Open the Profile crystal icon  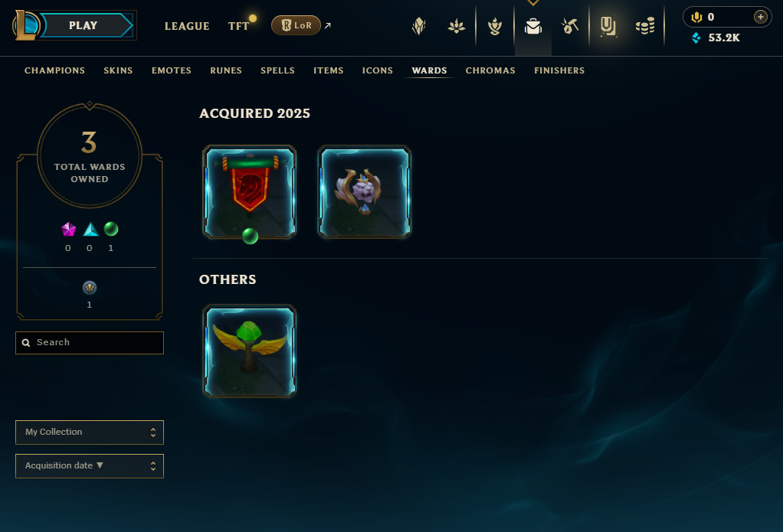pyautogui.click(x=419, y=26)
